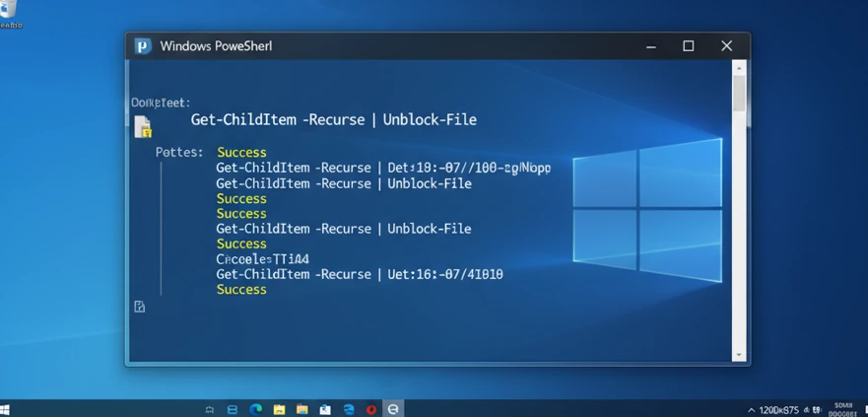Click the Windows PoweSherl title text
Viewport: 868px width, 417px height.
click(216, 46)
